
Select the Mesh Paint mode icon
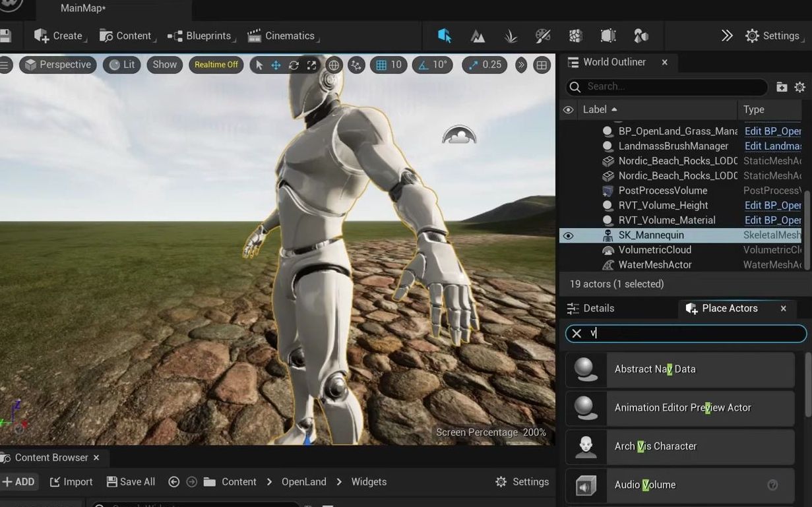click(543, 36)
